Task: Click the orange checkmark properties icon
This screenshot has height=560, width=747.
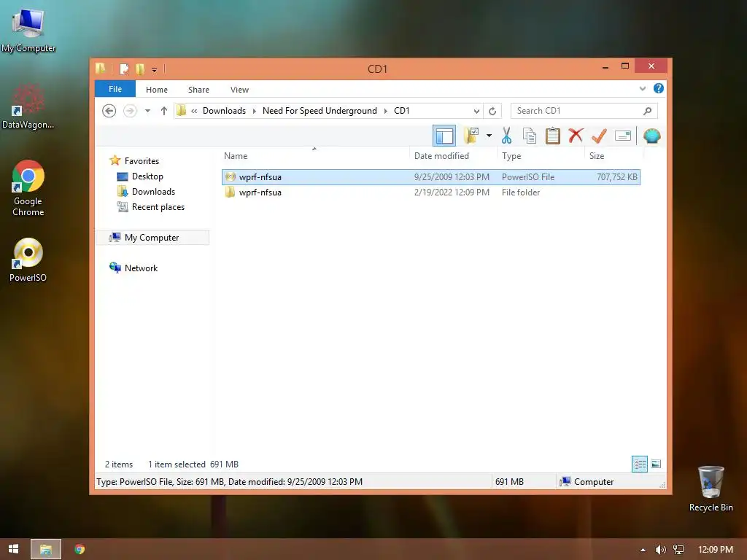Action: [599, 136]
